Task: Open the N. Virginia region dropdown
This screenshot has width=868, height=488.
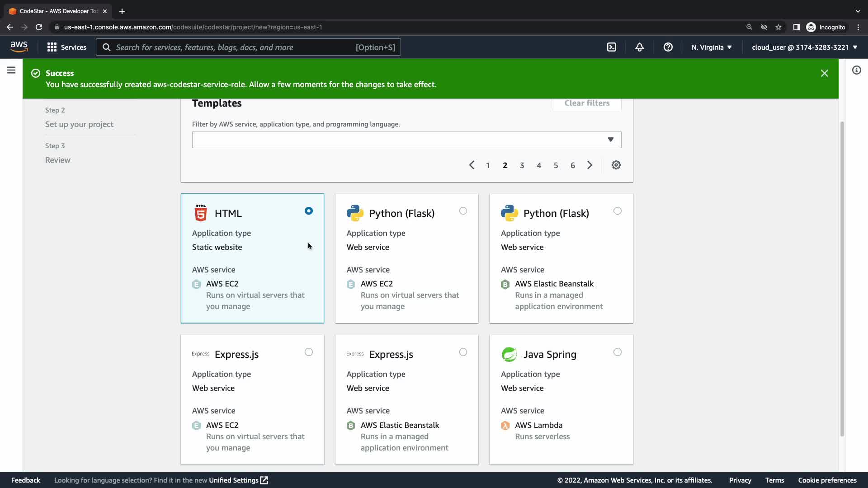Action: tap(711, 47)
